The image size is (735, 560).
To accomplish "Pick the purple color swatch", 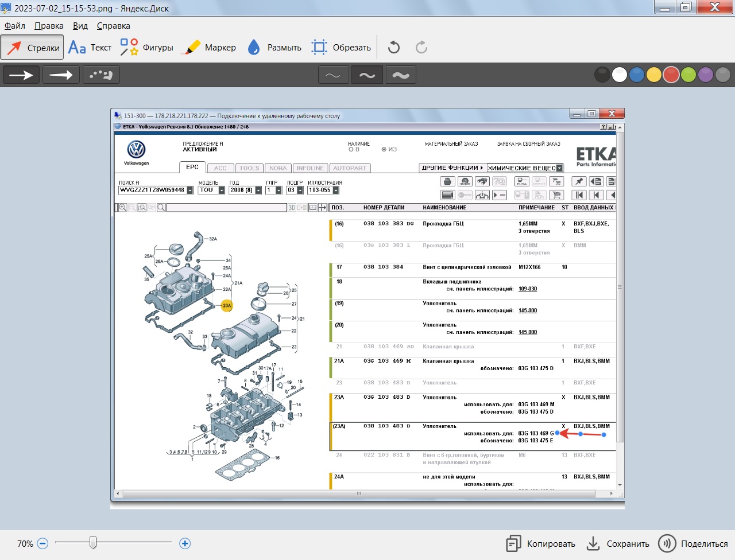I will point(706,75).
